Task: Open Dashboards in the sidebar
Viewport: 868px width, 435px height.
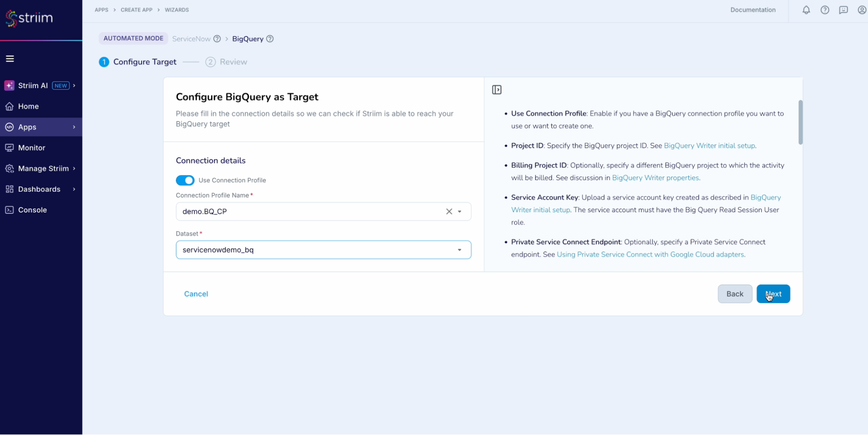Action: coord(41,189)
